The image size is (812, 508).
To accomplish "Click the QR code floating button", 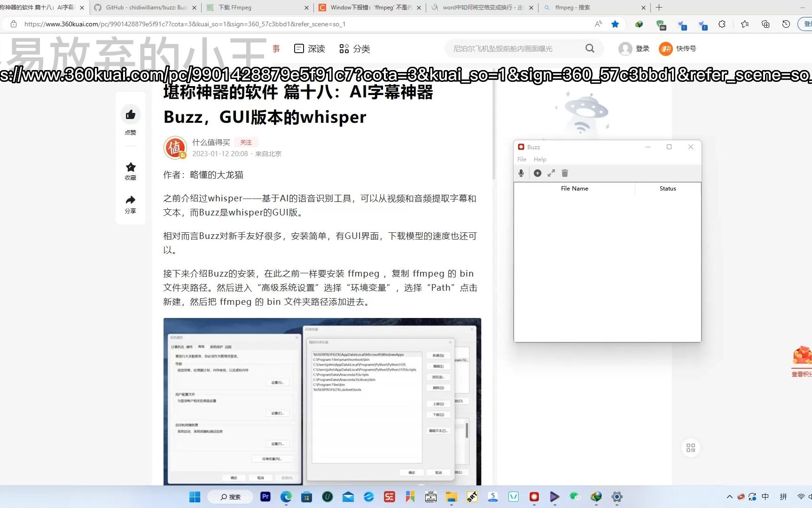I will (691, 448).
